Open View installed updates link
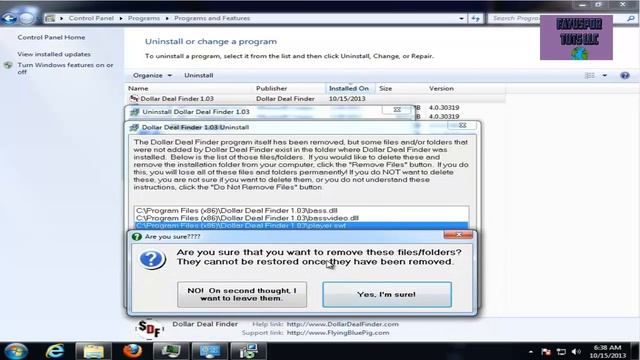The image size is (640, 360). (54, 54)
